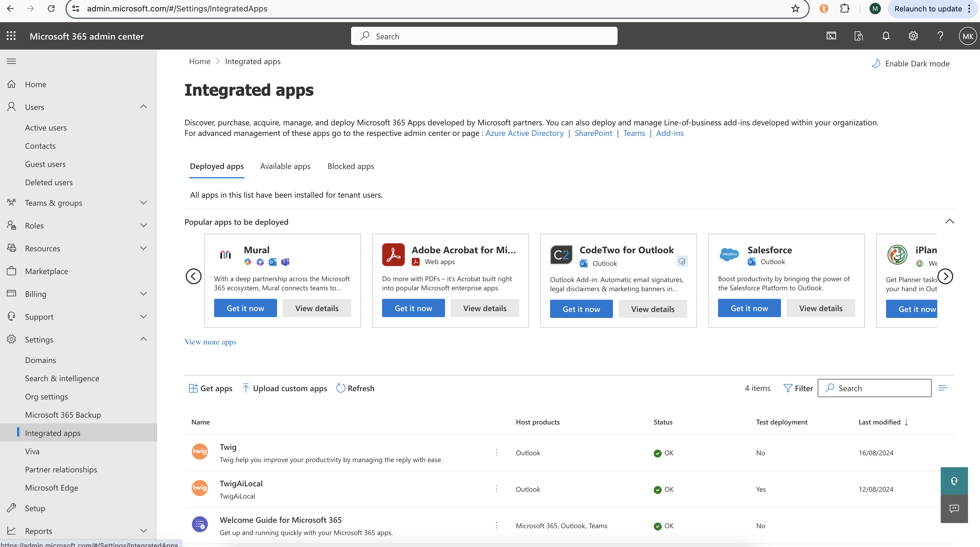The height and width of the screenshot is (547, 980).
Task: Click the notifications bell icon
Action: pyautogui.click(x=886, y=36)
